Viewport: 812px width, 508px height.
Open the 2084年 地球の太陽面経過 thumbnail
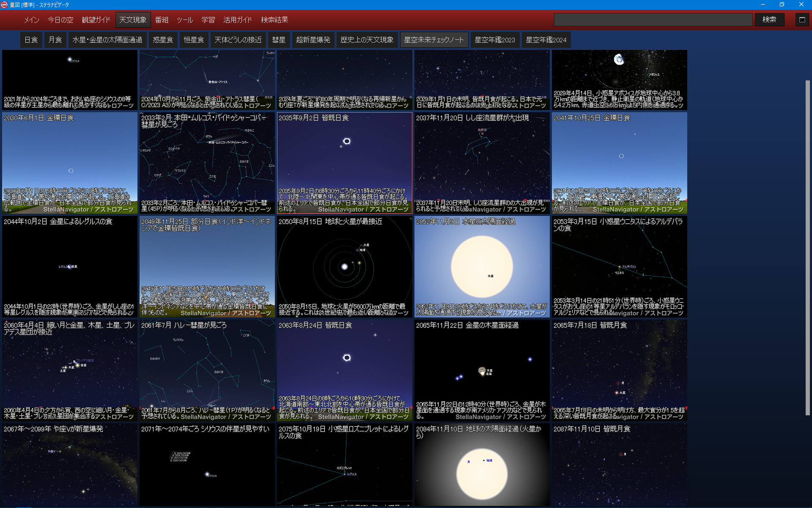tap(482, 466)
